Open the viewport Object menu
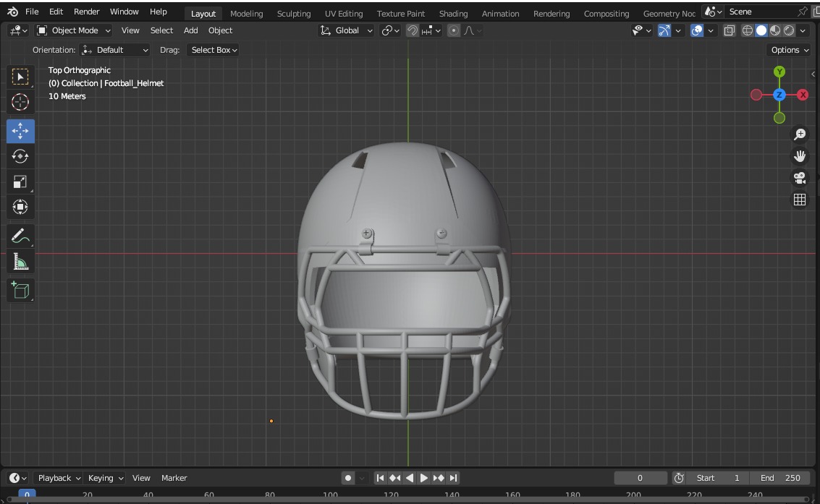Screen dimensions: 820x504 pyautogui.click(x=220, y=31)
